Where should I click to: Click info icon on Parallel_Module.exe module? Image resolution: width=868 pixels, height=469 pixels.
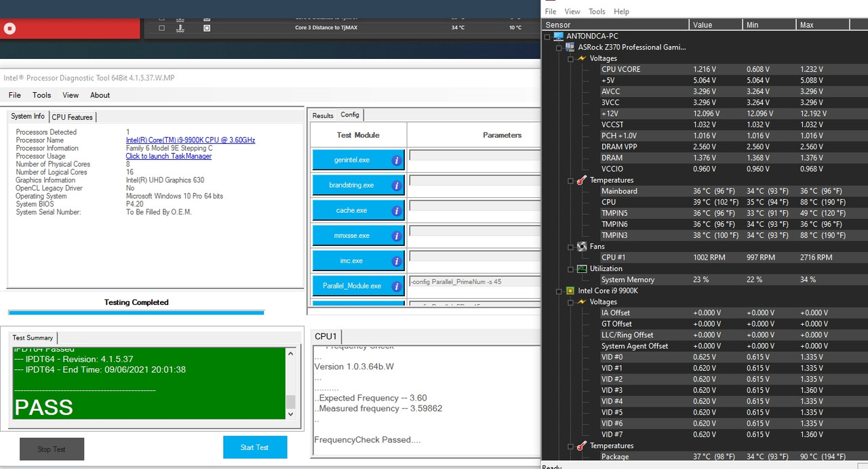(x=397, y=286)
